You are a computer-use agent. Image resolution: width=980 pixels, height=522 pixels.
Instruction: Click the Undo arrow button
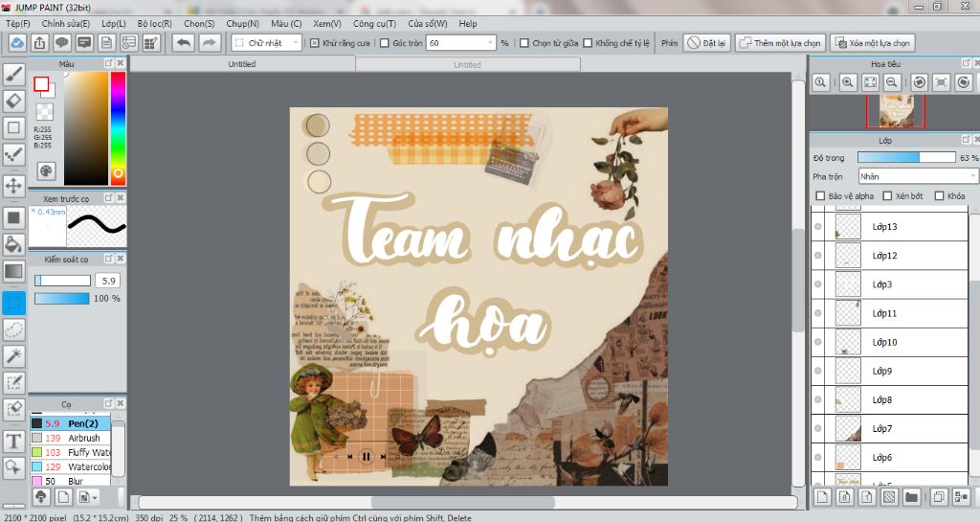click(x=183, y=42)
